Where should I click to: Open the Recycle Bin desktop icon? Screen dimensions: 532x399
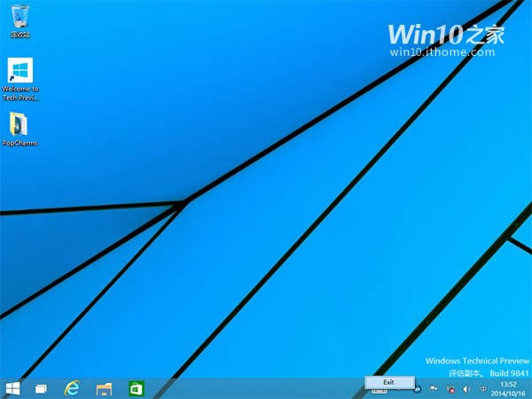pyautogui.click(x=18, y=16)
